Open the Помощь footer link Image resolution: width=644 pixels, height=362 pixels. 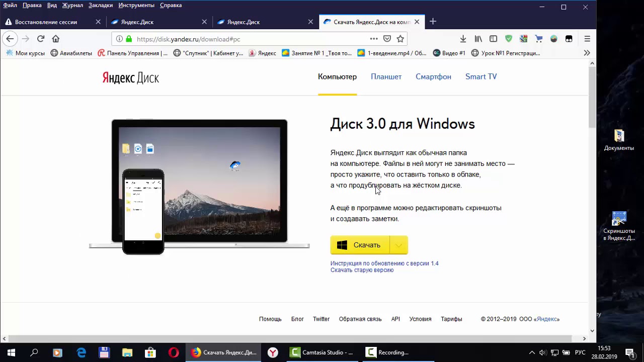coord(270,319)
